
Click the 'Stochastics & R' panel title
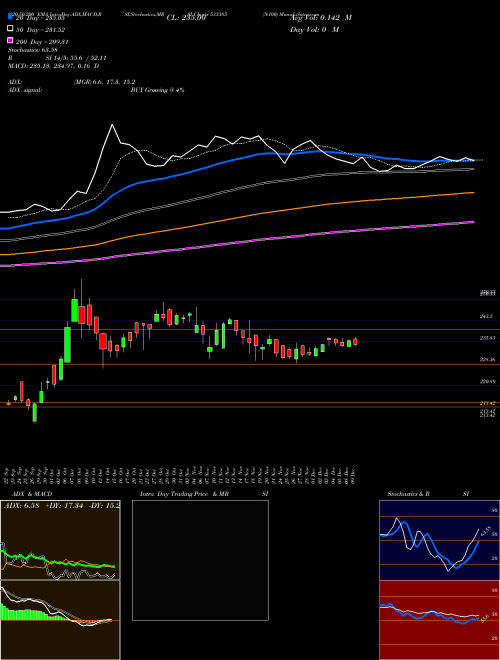click(x=408, y=494)
